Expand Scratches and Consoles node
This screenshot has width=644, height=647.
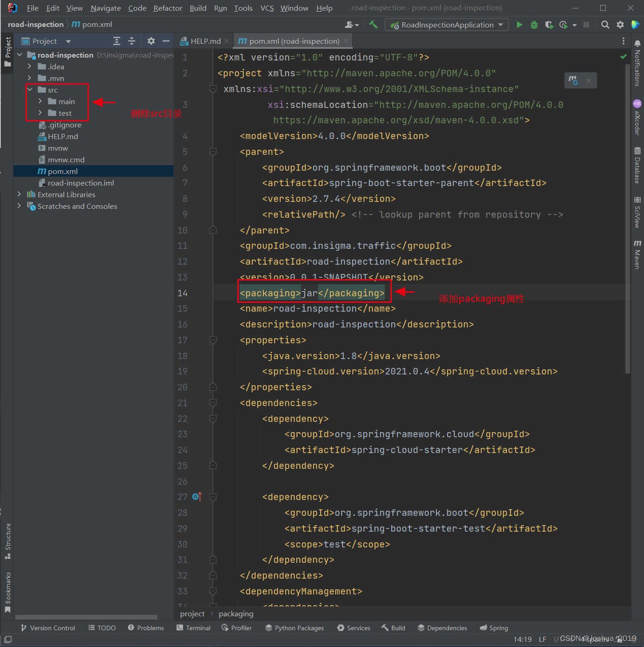tap(19, 206)
